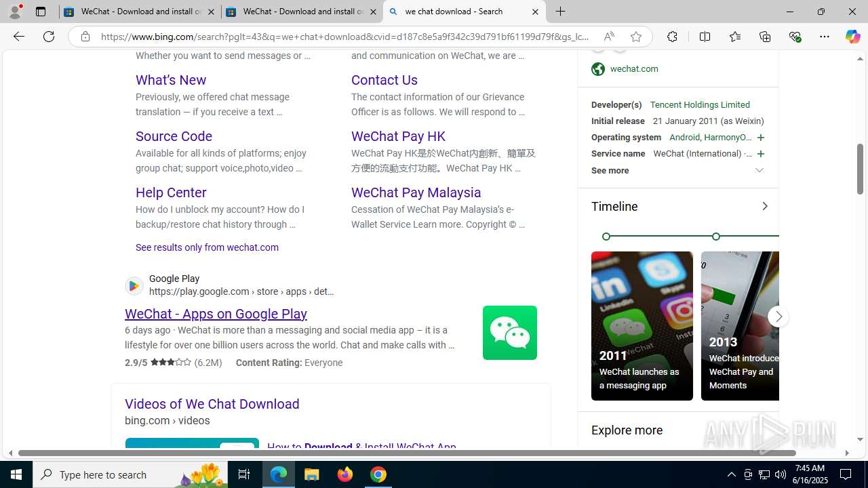Image resolution: width=868 pixels, height=488 pixels.
Task: Open notification center
Action: pyautogui.click(x=846, y=474)
